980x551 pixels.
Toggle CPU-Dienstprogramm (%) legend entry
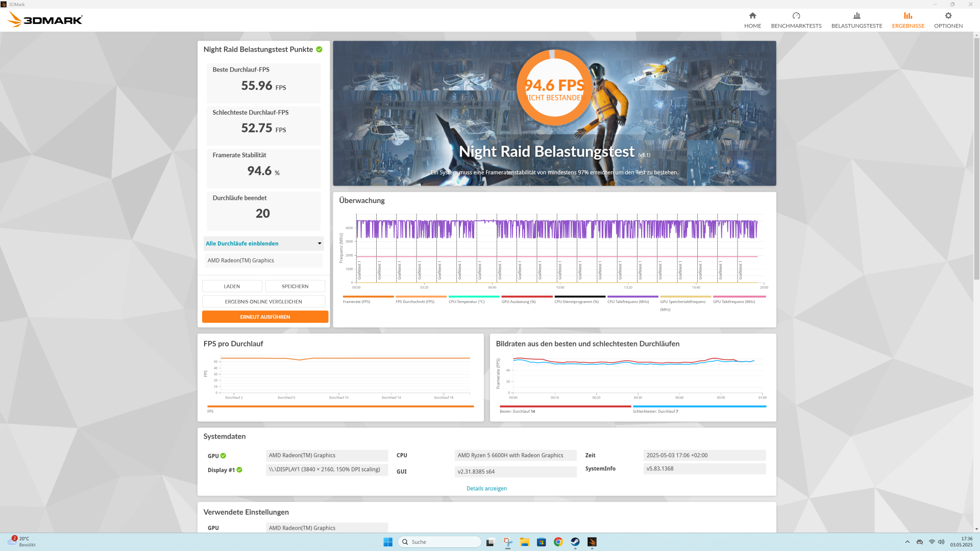pyautogui.click(x=580, y=300)
